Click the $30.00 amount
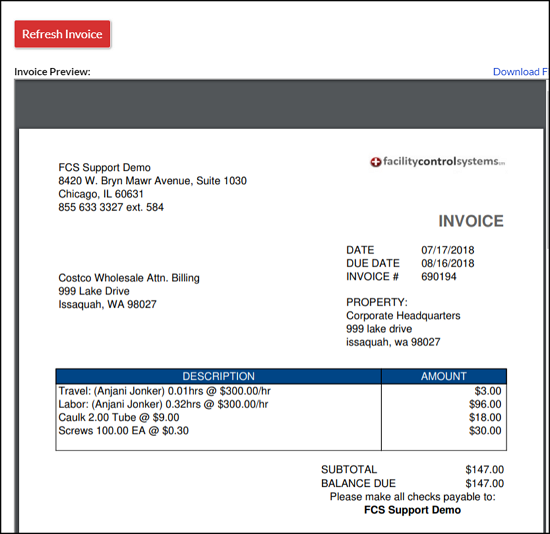The height and width of the screenshot is (534, 550). coord(485,430)
